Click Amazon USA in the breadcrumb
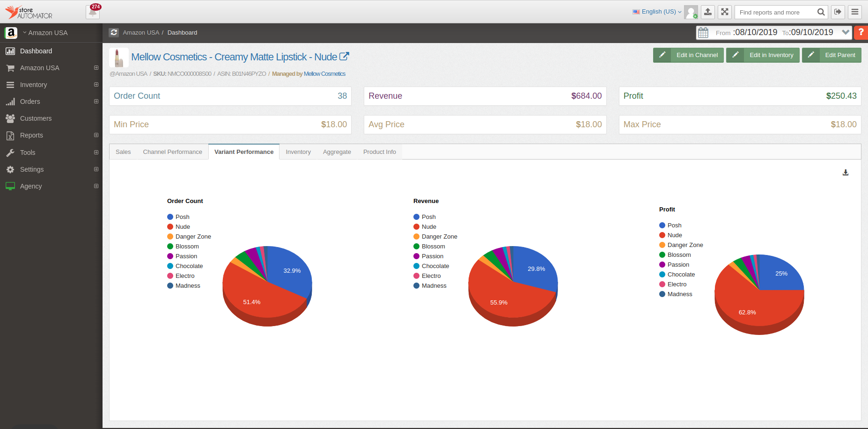Image resolution: width=868 pixels, height=429 pixels. point(141,33)
